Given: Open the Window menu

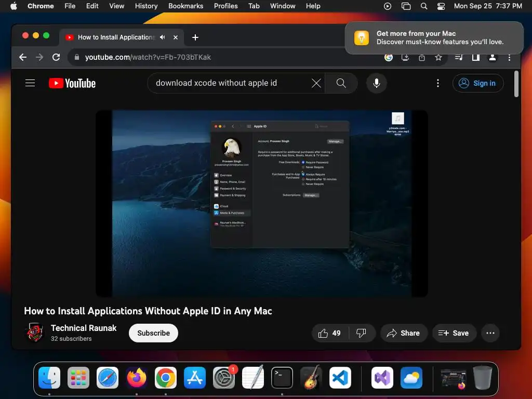Looking at the screenshot, I should [x=283, y=6].
